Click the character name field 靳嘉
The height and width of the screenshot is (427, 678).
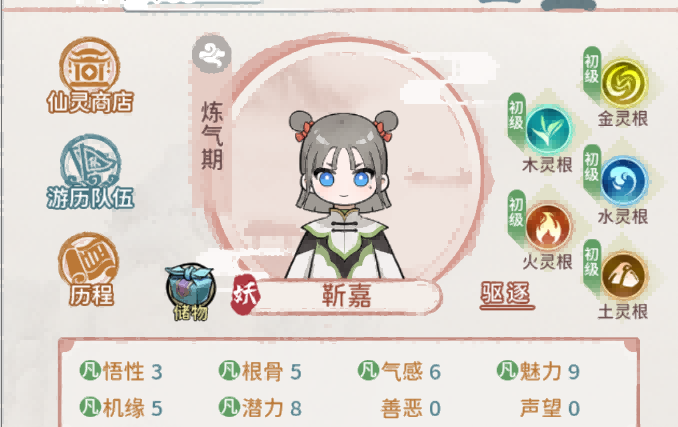346,296
